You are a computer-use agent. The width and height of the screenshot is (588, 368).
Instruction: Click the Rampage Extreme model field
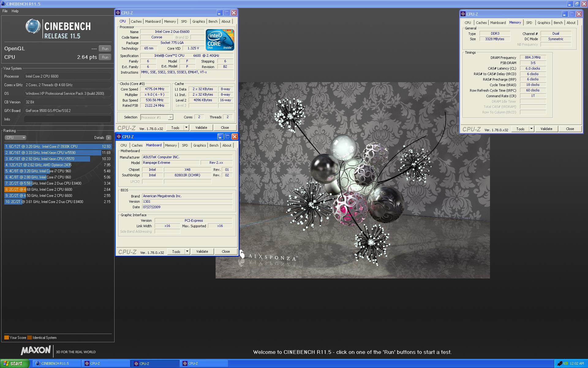(x=171, y=163)
